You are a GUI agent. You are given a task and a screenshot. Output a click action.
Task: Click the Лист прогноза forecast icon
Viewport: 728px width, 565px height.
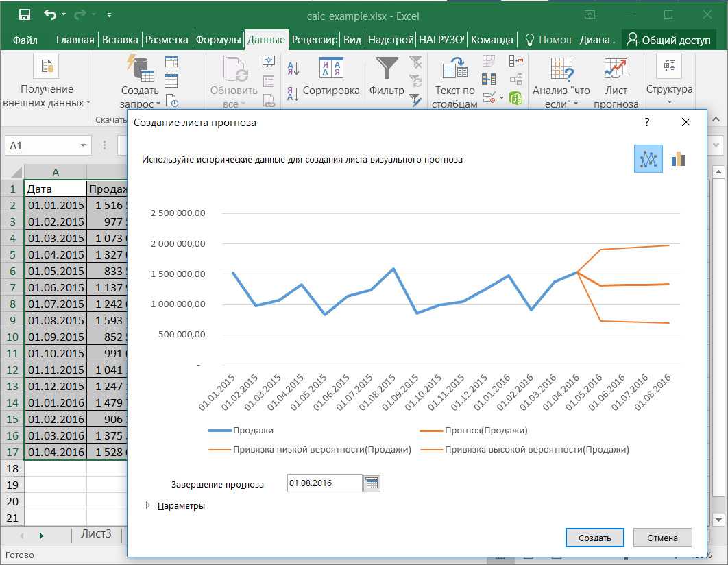(616, 69)
